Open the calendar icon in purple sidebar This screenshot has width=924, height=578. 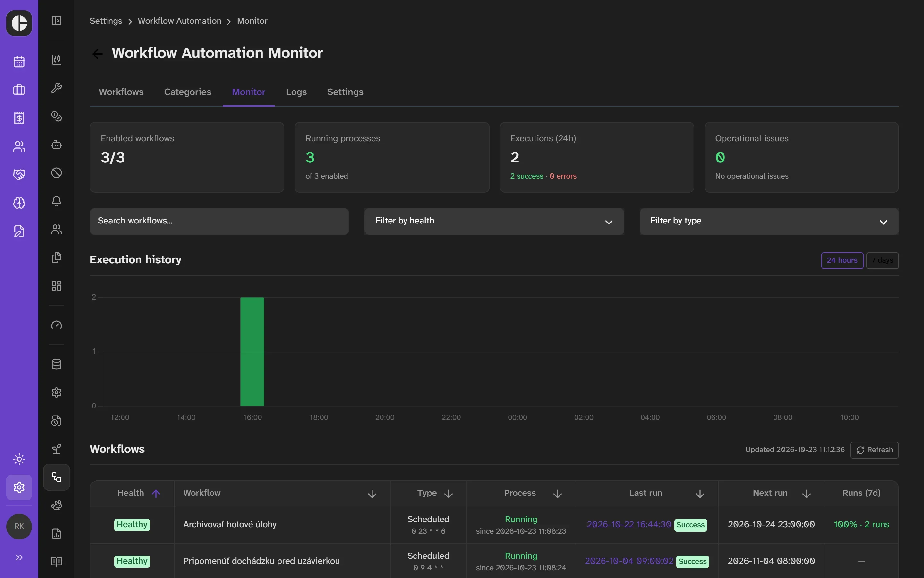(x=19, y=62)
